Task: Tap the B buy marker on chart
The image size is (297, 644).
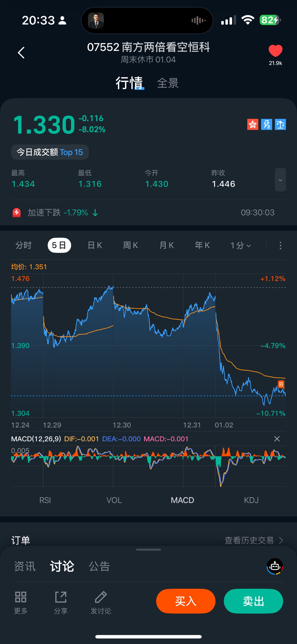Action: tap(281, 384)
